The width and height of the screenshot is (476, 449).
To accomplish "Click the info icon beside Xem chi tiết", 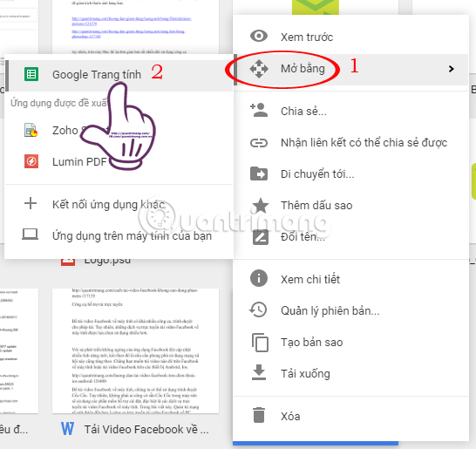I will click(x=259, y=278).
